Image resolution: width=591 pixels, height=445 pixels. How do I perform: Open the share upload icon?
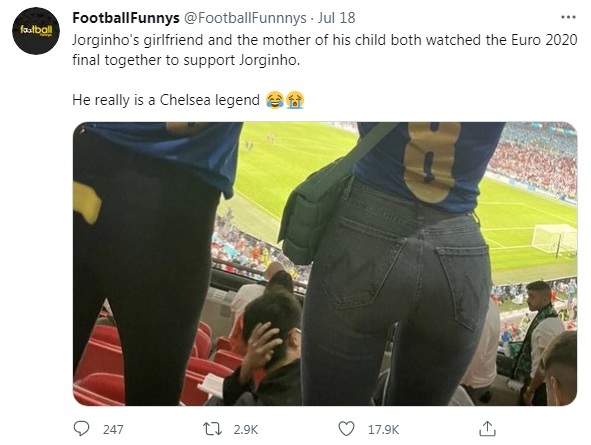(487, 428)
